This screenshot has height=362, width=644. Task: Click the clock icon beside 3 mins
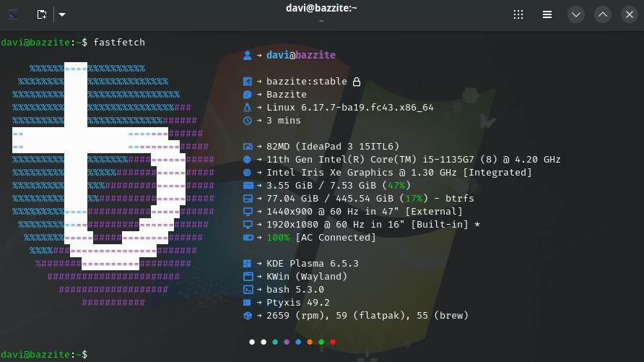247,121
